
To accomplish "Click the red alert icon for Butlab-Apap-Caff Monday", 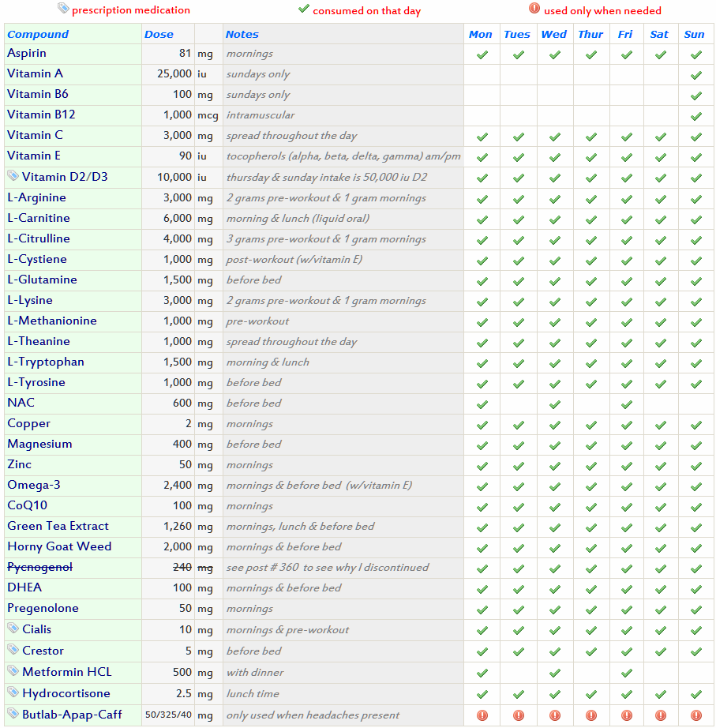I will (482, 715).
